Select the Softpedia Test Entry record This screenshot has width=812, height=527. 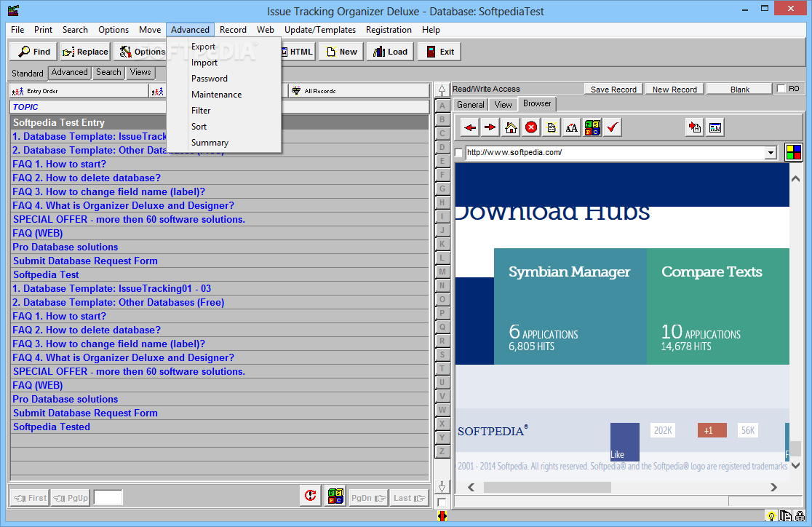(220, 123)
